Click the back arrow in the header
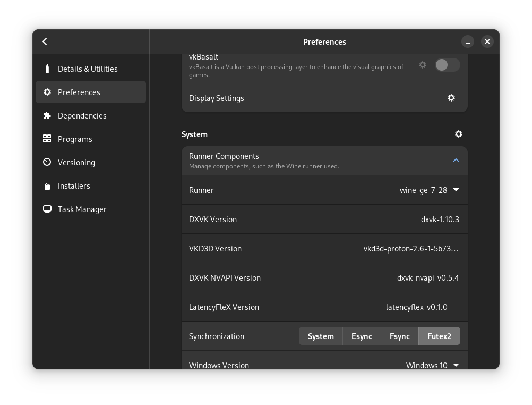 [x=45, y=41]
